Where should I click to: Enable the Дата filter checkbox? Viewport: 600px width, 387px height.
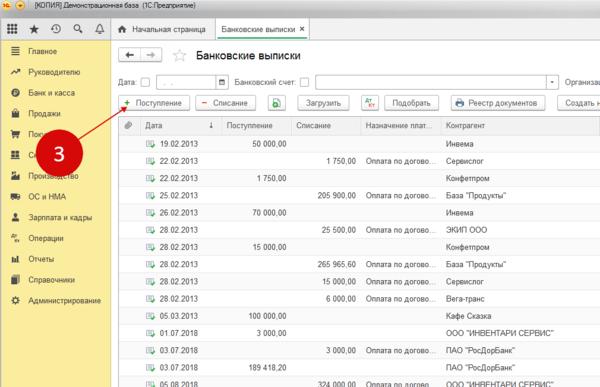pos(145,82)
